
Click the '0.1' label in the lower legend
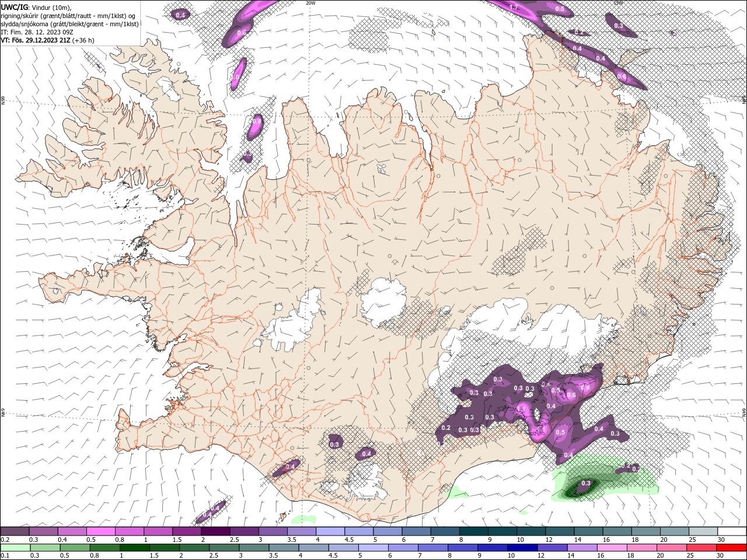point(4,556)
